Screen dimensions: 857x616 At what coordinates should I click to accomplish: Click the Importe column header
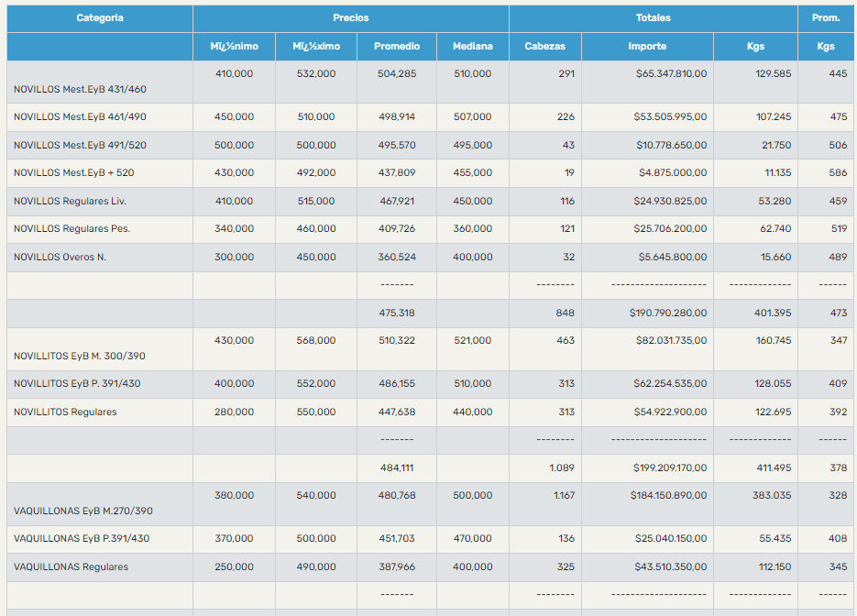pyautogui.click(x=647, y=47)
